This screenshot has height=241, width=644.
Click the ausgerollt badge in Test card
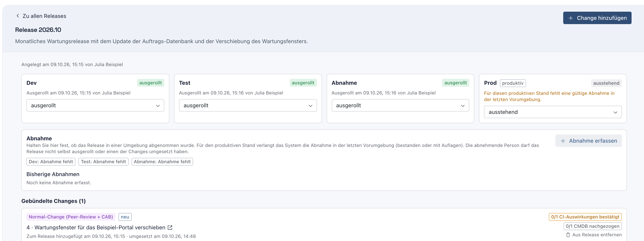tap(303, 83)
